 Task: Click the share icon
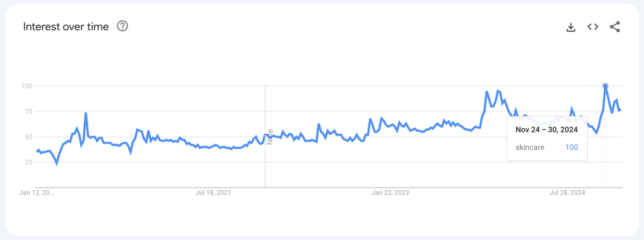[x=615, y=27]
